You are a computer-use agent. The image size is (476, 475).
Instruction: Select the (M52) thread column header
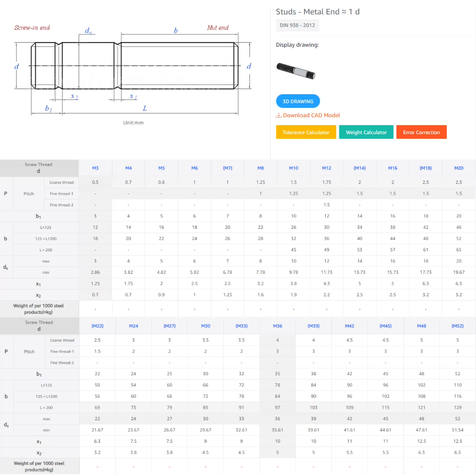[x=457, y=326]
